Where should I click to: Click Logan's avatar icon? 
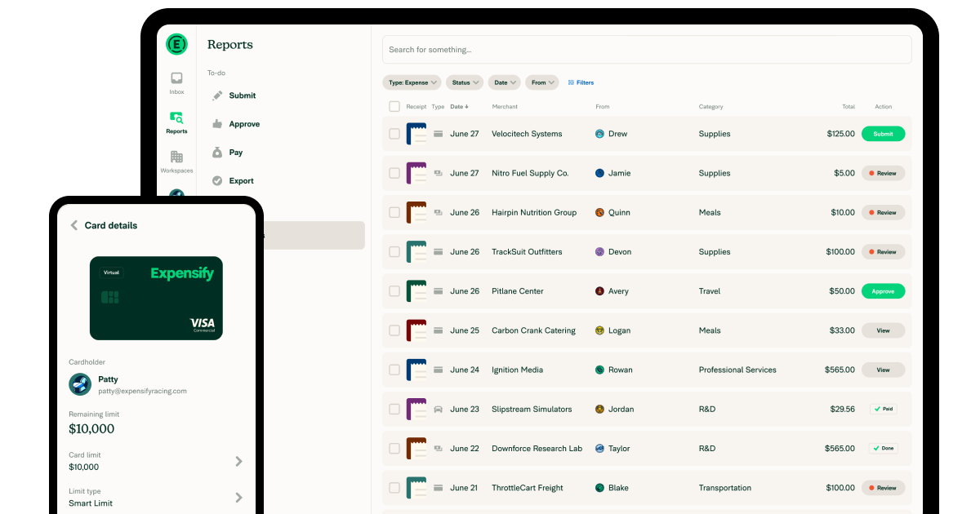pyautogui.click(x=600, y=330)
